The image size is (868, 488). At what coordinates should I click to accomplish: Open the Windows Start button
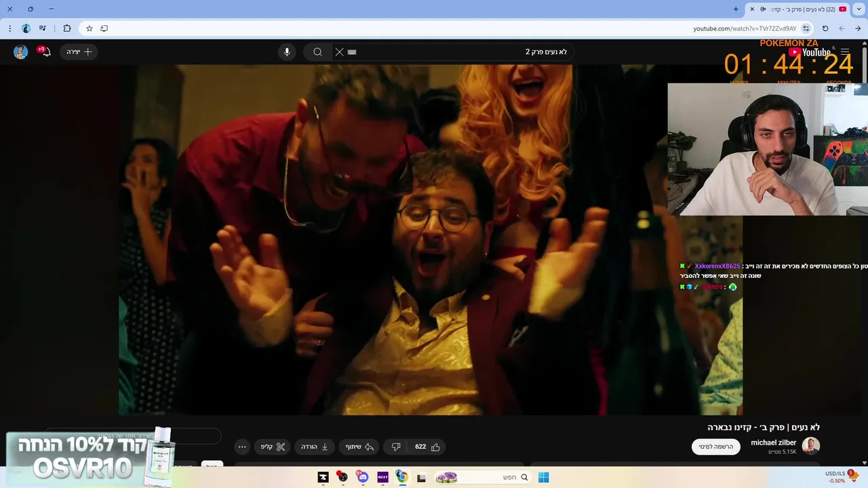tap(543, 477)
